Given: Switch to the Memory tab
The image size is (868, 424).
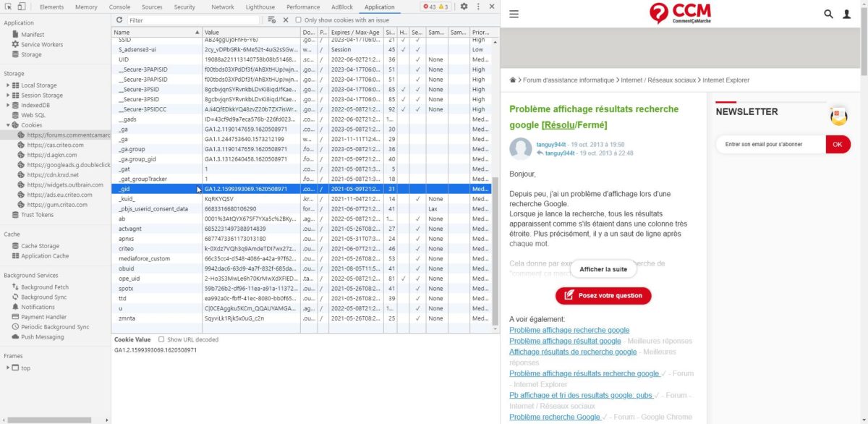Looking at the screenshot, I should click(x=86, y=7).
